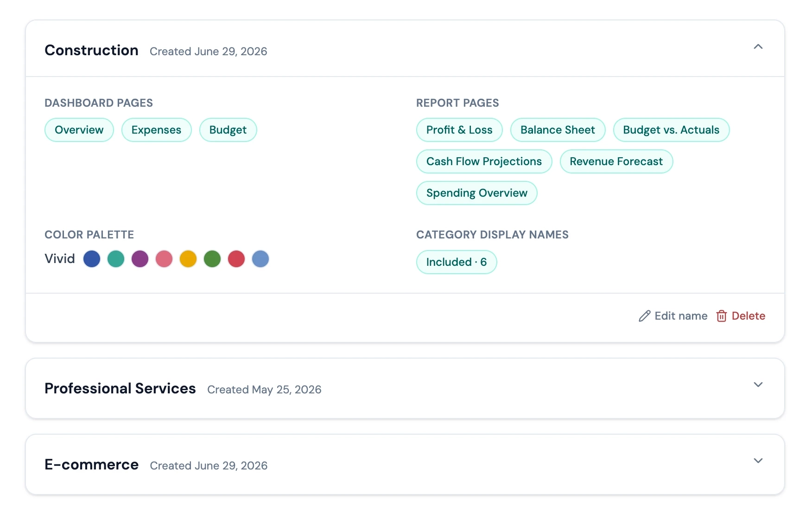This screenshot has width=812, height=514.
Task: Open the Balance Sheet report chip
Action: (x=558, y=130)
